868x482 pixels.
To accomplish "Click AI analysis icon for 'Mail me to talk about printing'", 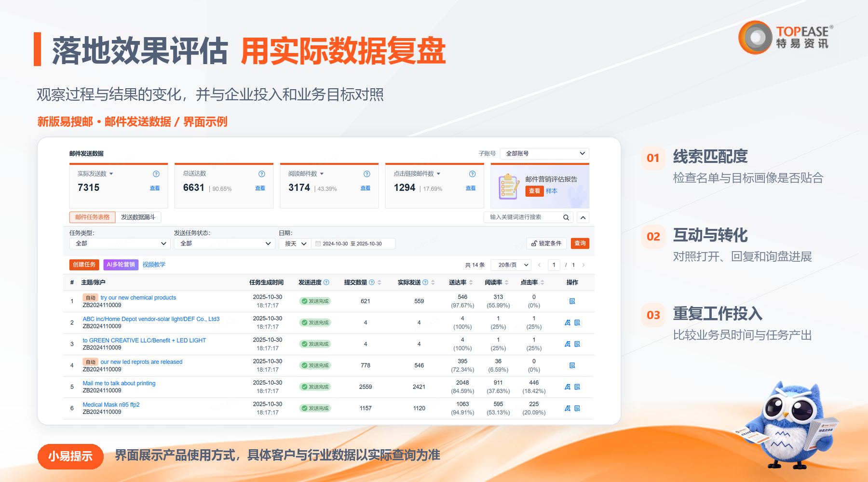I will [x=568, y=387].
